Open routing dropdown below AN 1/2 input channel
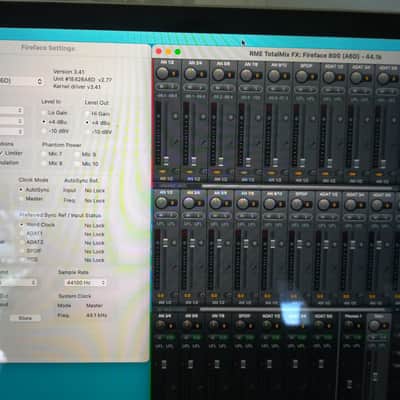The width and height of the screenshot is (400, 400). 166,179
